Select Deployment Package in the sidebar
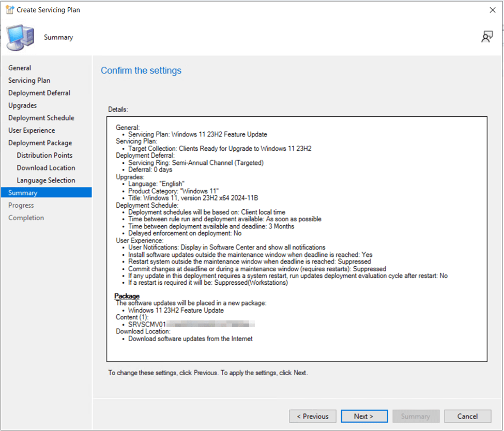504x431 pixels. pyautogui.click(x=40, y=143)
